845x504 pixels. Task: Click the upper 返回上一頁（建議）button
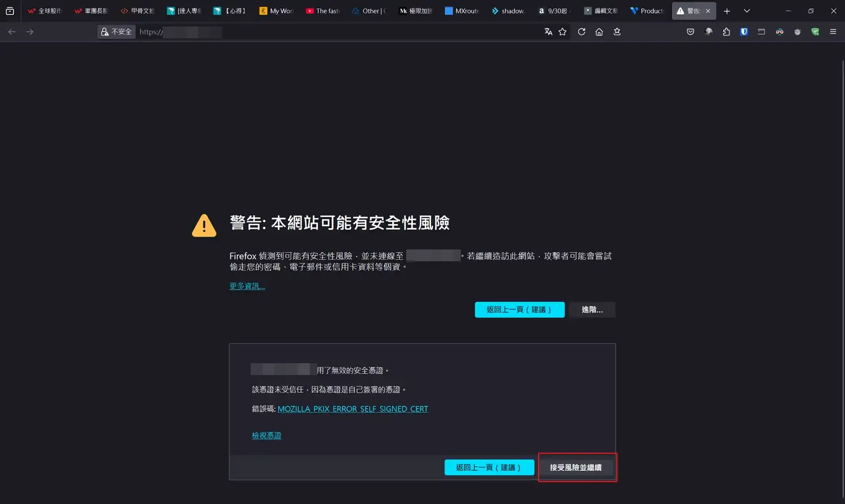click(x=519, y=310)
